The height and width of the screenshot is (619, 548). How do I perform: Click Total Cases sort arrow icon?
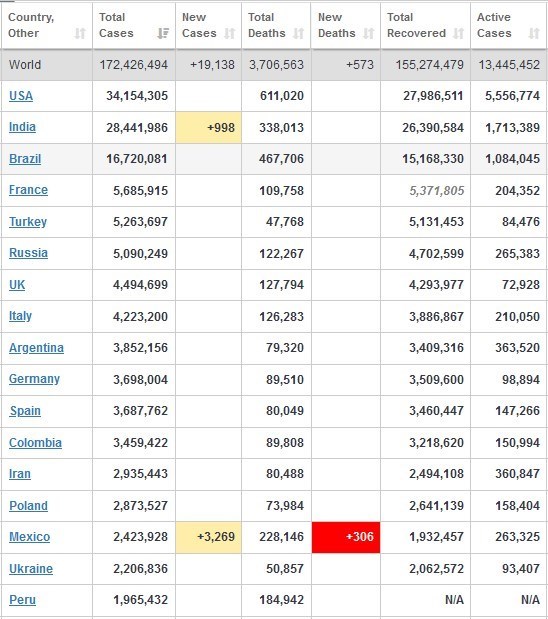(x=163, y=33)
